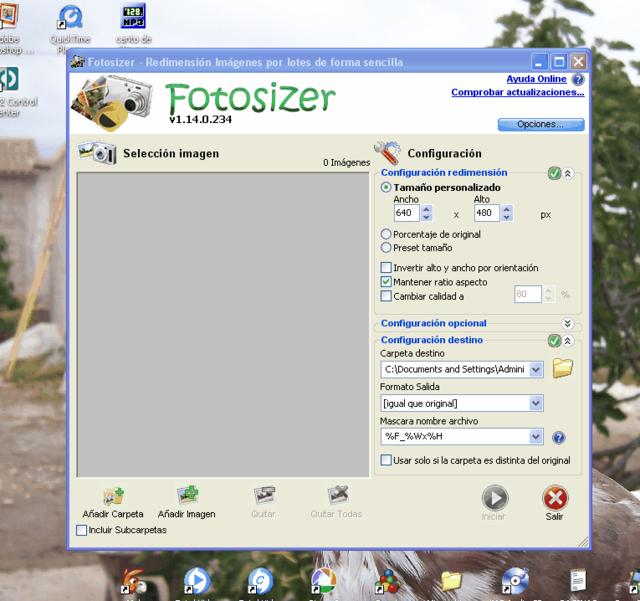Open the yellow folder desktop icon at bottom

[x=451, y=581]
